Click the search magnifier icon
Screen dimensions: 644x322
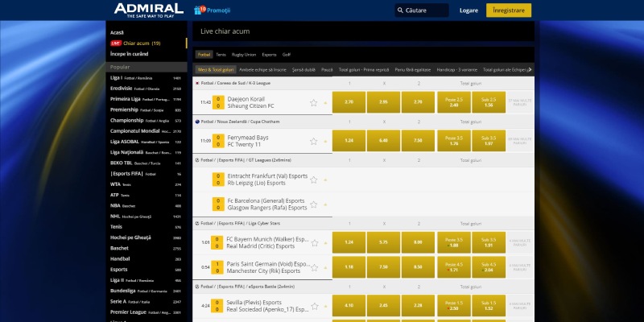(x=400, y=10)
